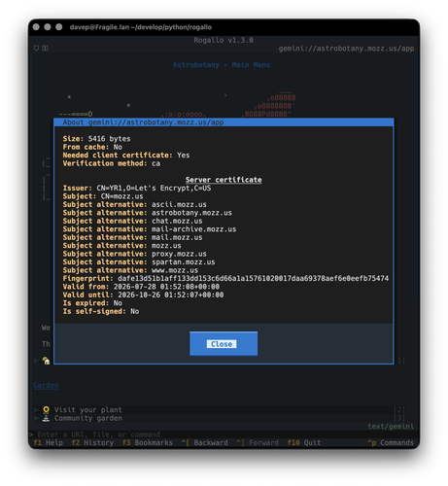Focus the URI, file, or command input
This screenshot has width=448, height=486.
pos(224,434)
